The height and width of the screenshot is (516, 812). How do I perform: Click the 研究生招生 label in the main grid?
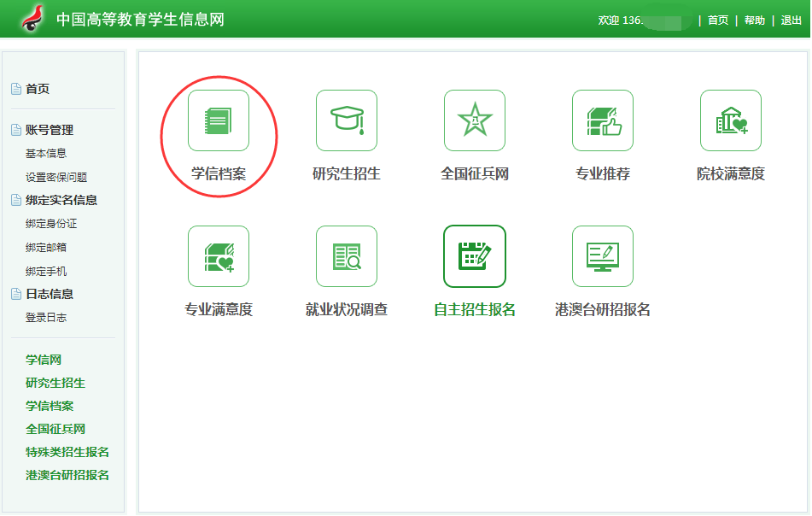click(x=347, y=173)
